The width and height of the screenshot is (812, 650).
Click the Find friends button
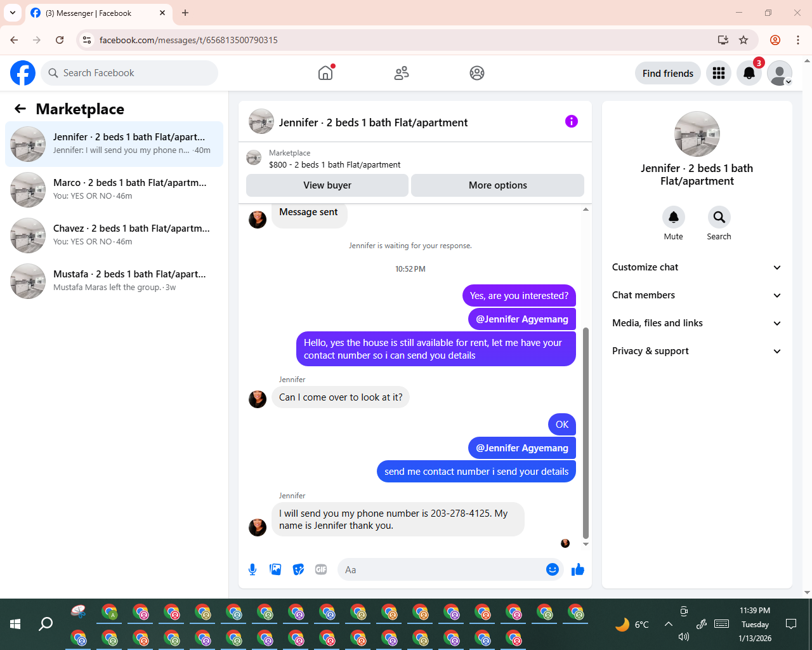point(668,73)
